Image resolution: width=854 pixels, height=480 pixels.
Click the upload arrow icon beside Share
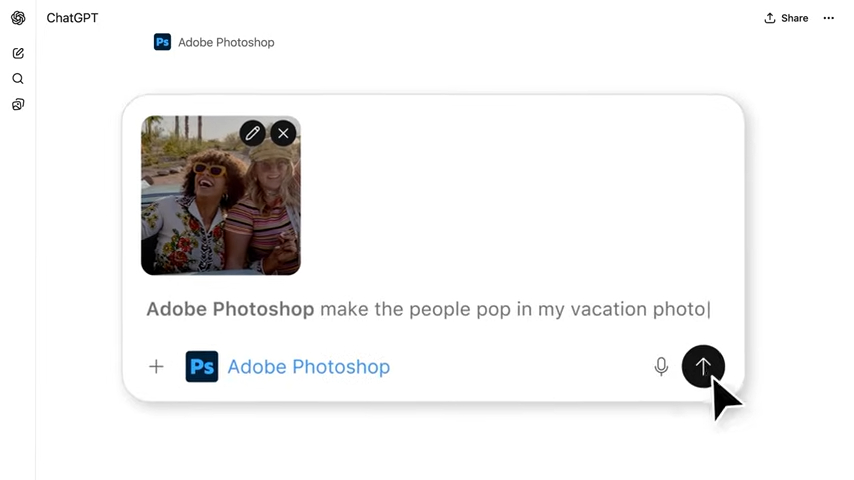click(x=770, y=18)
